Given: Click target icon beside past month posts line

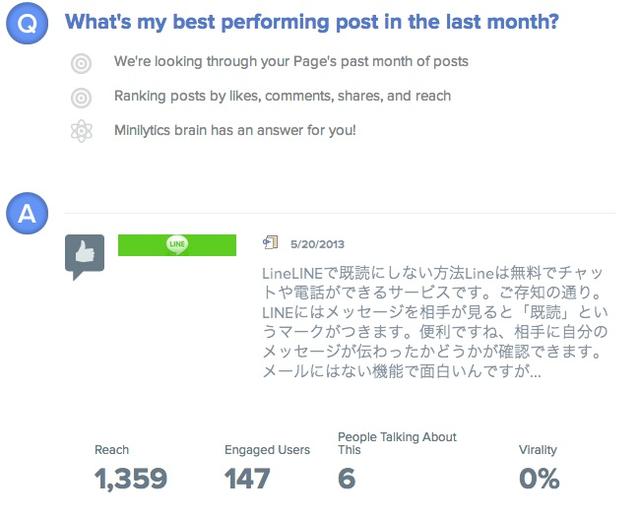Looking at the screenshot, I should point(83,64).
